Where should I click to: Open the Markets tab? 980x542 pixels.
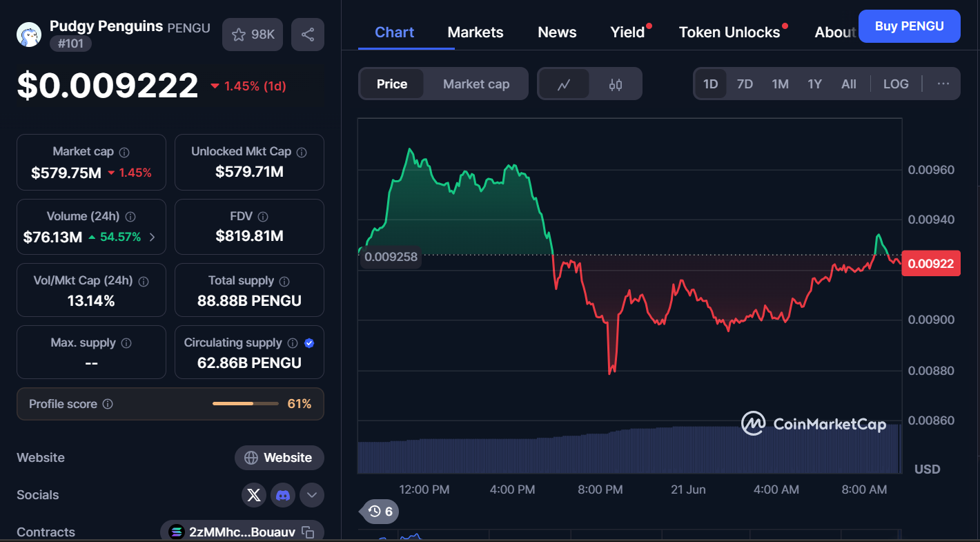click(x=476, y=32)
